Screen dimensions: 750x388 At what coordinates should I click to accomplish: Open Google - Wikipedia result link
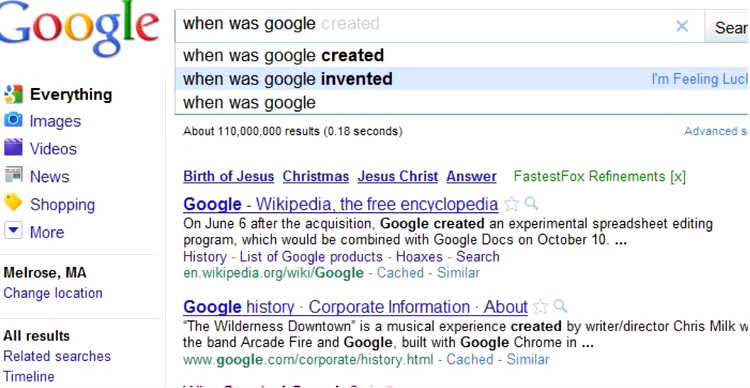point(341,204)
